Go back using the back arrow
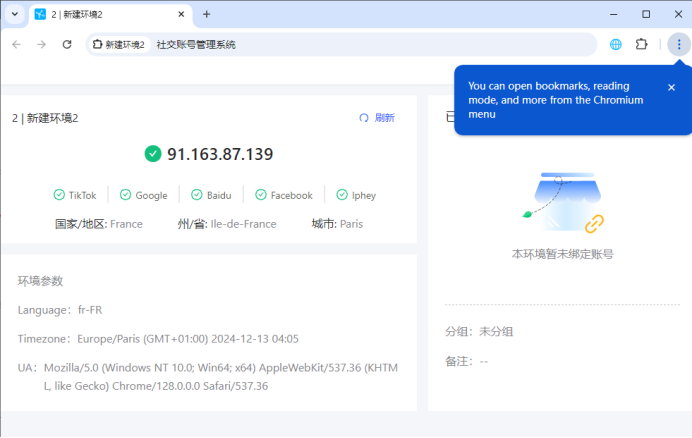 point(16,45)
